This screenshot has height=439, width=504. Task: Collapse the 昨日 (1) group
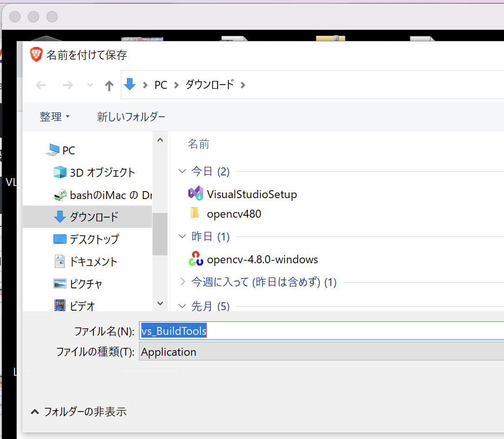(182, 236)
